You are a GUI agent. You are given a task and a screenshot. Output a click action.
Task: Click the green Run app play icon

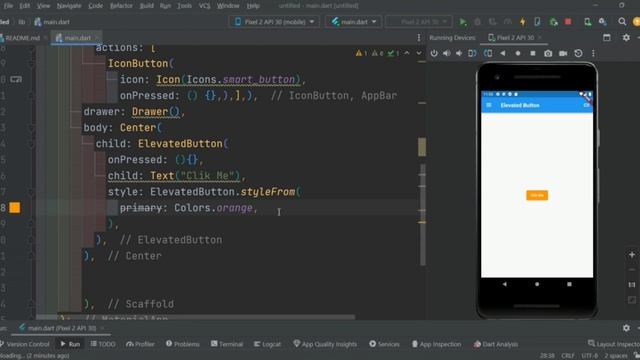462,22
